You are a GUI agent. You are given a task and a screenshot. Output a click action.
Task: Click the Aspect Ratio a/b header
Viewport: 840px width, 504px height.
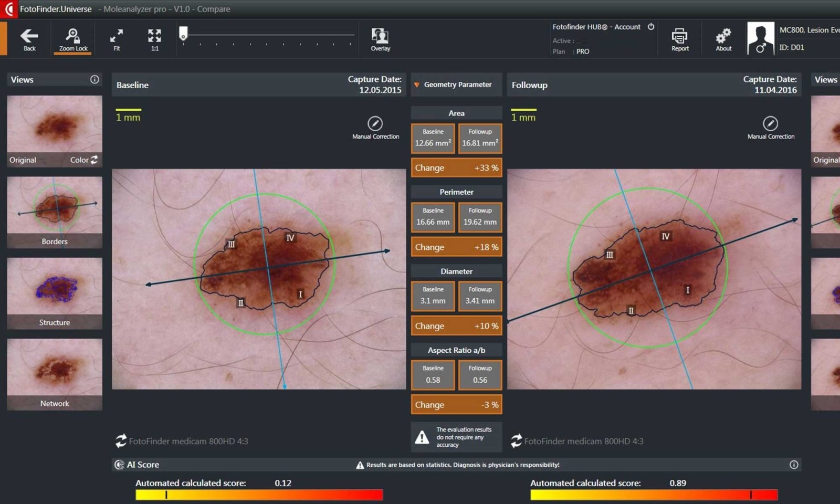pos(456,350)
